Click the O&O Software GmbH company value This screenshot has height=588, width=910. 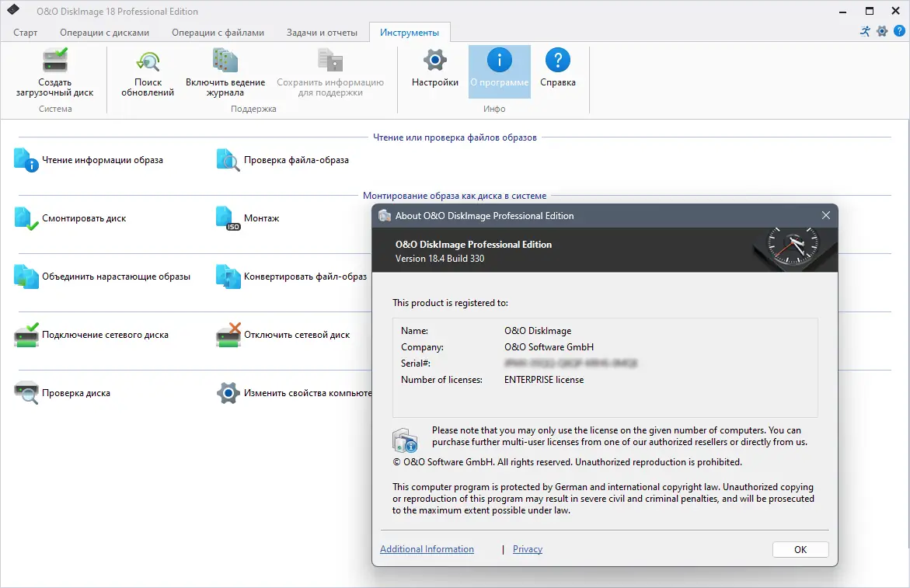549,346
